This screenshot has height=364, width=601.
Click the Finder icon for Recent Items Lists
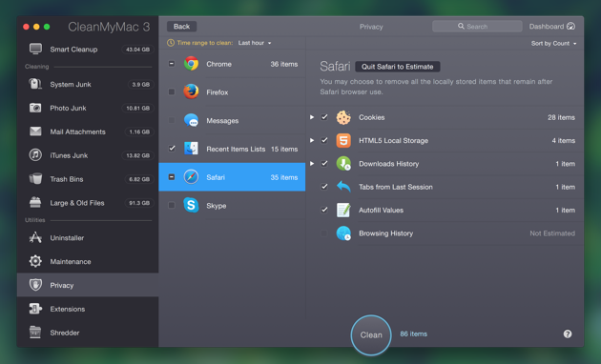191,149
